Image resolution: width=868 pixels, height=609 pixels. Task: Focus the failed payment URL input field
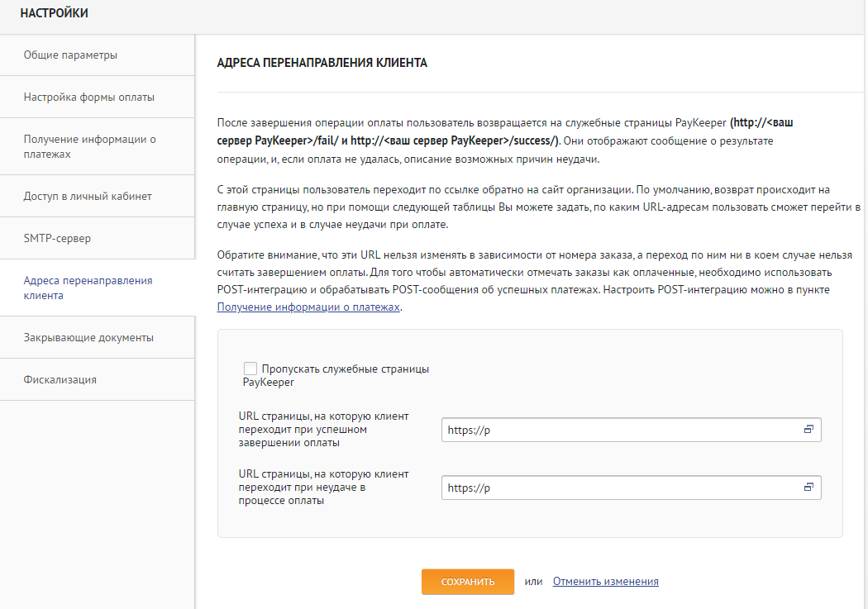tap(620, 488)
